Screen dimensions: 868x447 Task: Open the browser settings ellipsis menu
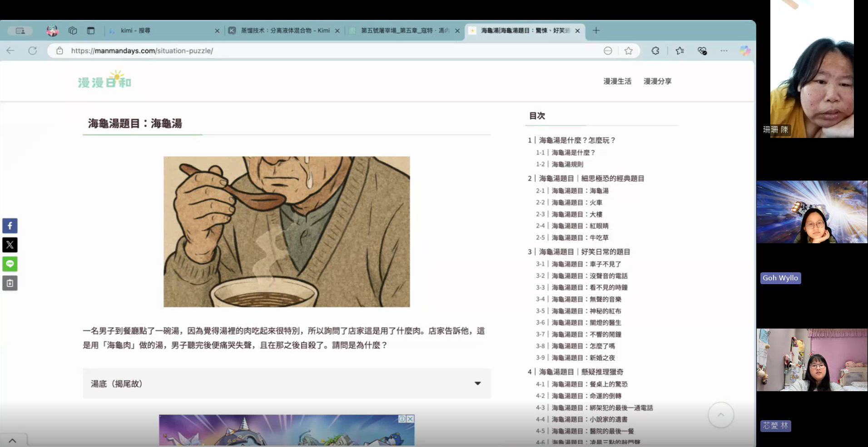[724, 51]
